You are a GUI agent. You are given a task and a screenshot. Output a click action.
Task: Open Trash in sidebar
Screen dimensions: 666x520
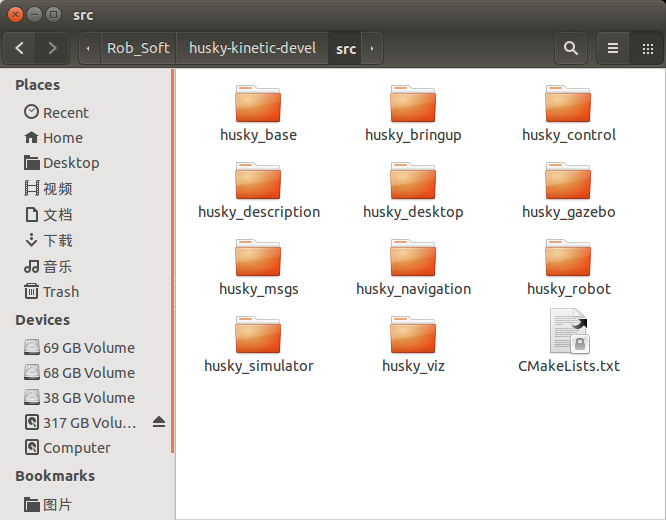[60, 292]
